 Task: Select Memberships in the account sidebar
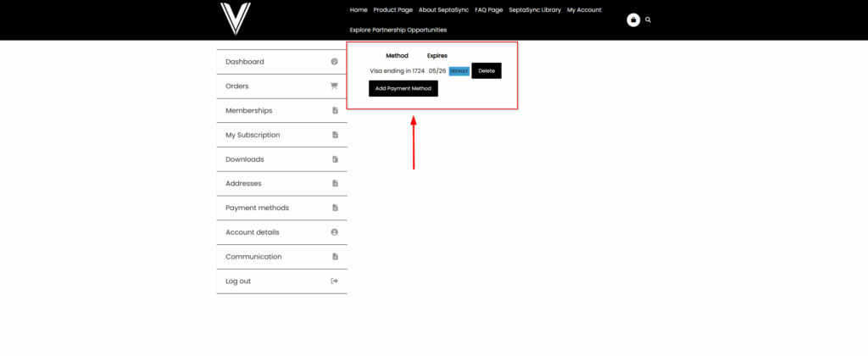tap(249, 111)
